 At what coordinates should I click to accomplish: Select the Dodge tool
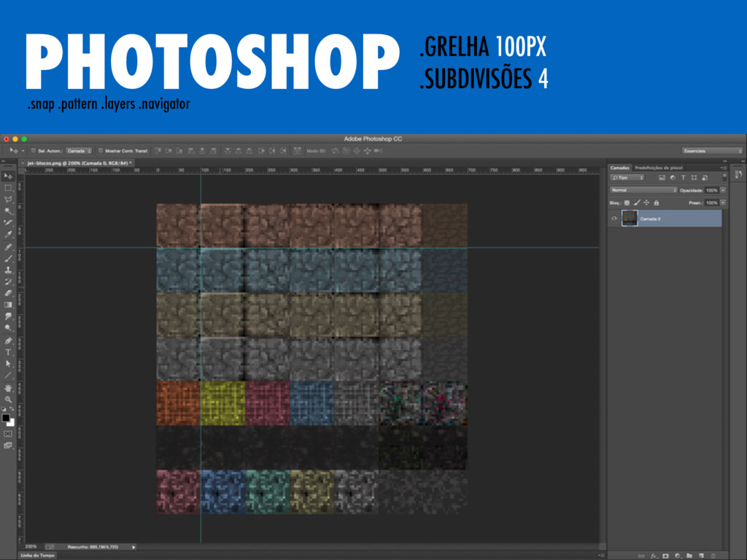(x=8, y=328)
